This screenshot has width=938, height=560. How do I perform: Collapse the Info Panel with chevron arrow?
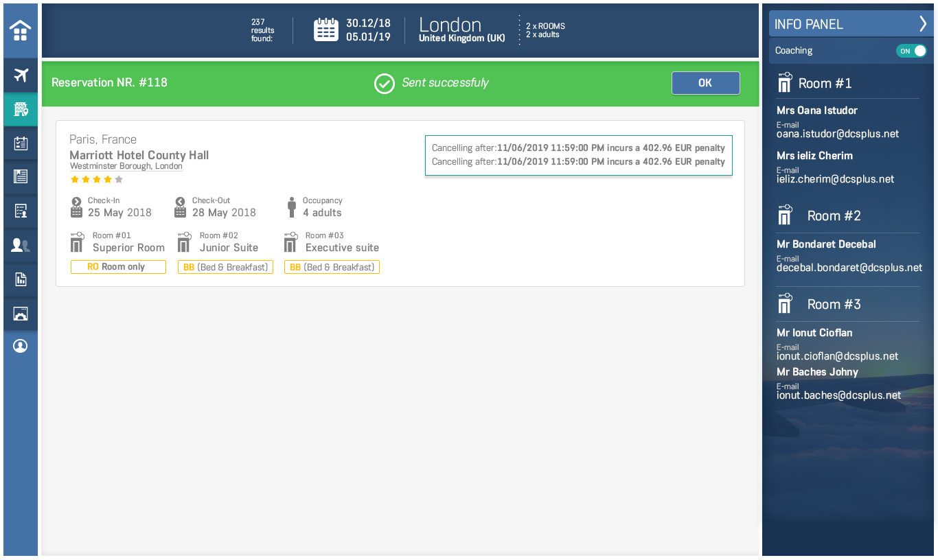point(923,24)
